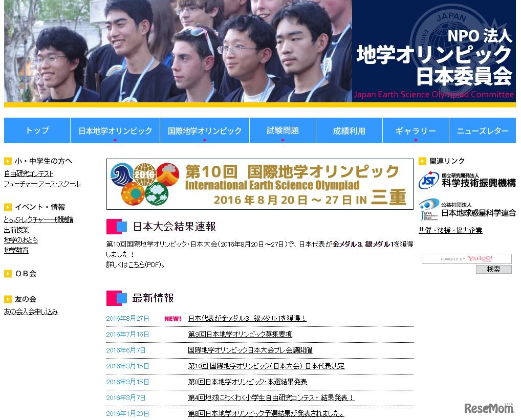521x420 pixels.
Task: Open the 試験問題 dropdown menu
Action: [282, 130]
